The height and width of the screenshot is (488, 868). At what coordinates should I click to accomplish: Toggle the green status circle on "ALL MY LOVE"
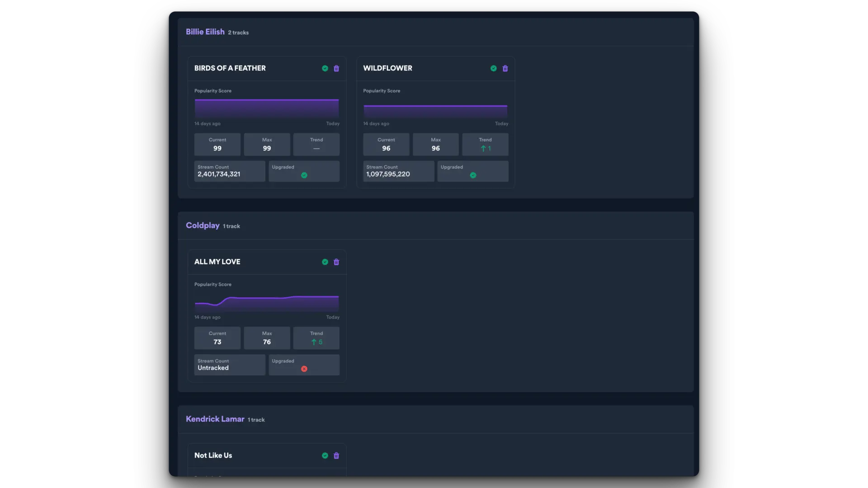point(325,262)
